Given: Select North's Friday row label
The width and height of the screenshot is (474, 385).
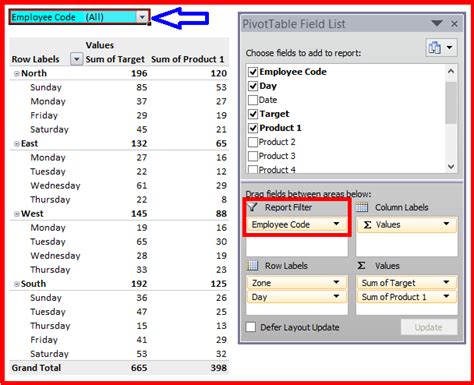Looking at the screenshot, I should [x=44, y=115].
